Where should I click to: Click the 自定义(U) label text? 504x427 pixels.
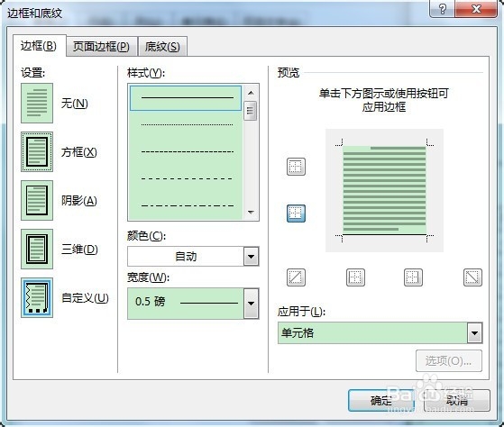click(x=85, y=298)
